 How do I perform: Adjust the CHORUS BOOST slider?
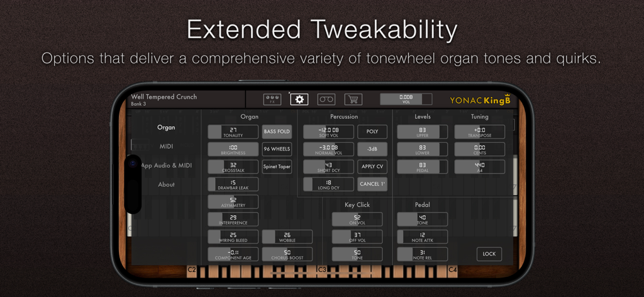(x=287, y=254)
